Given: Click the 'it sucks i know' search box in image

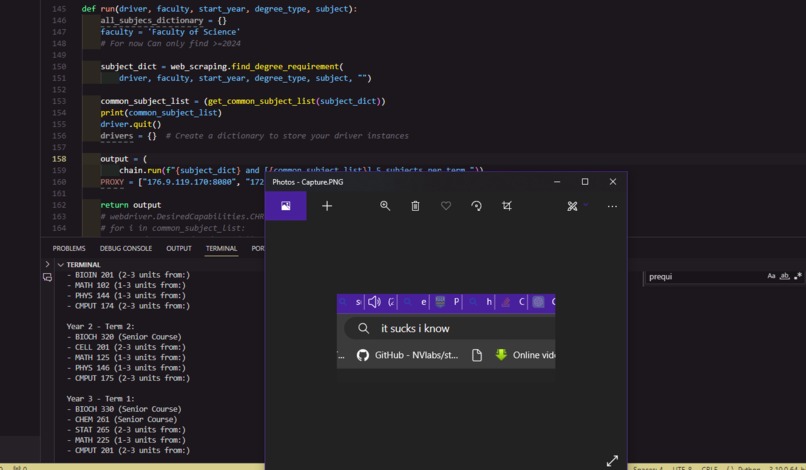Looking at the screenshot, I should (450, 329).
